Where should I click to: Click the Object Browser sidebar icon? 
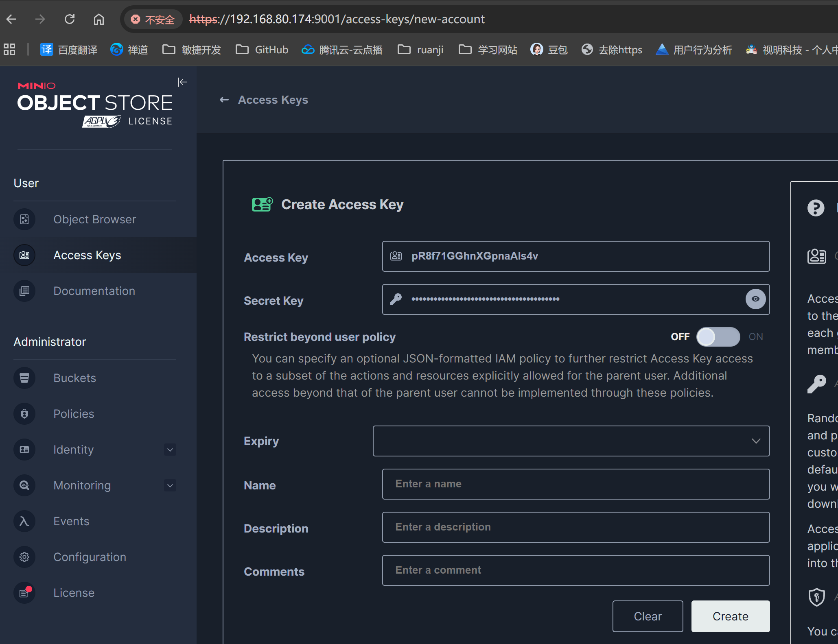[x=24, y=220]
